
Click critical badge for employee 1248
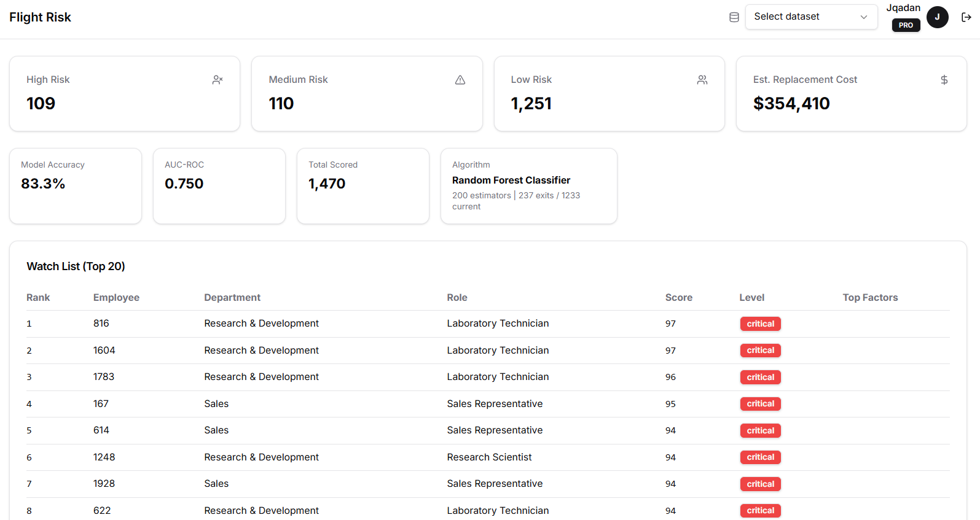point(760,457)
